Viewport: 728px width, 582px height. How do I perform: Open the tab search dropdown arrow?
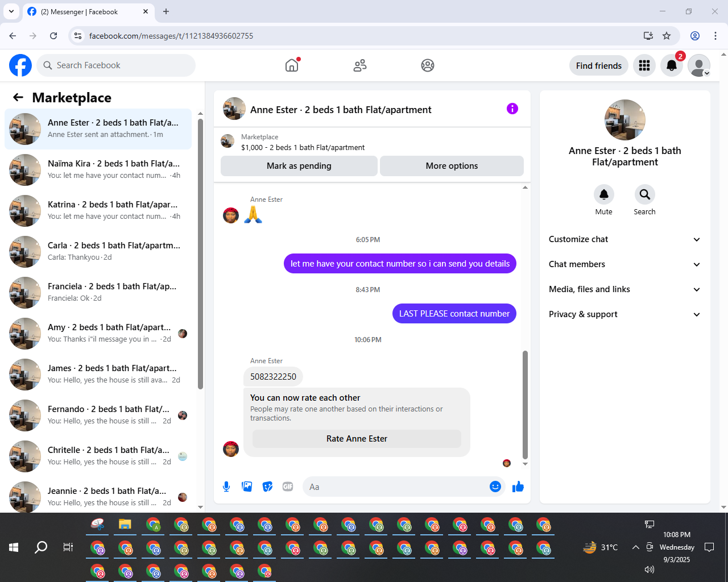click(x=11, y=11)
